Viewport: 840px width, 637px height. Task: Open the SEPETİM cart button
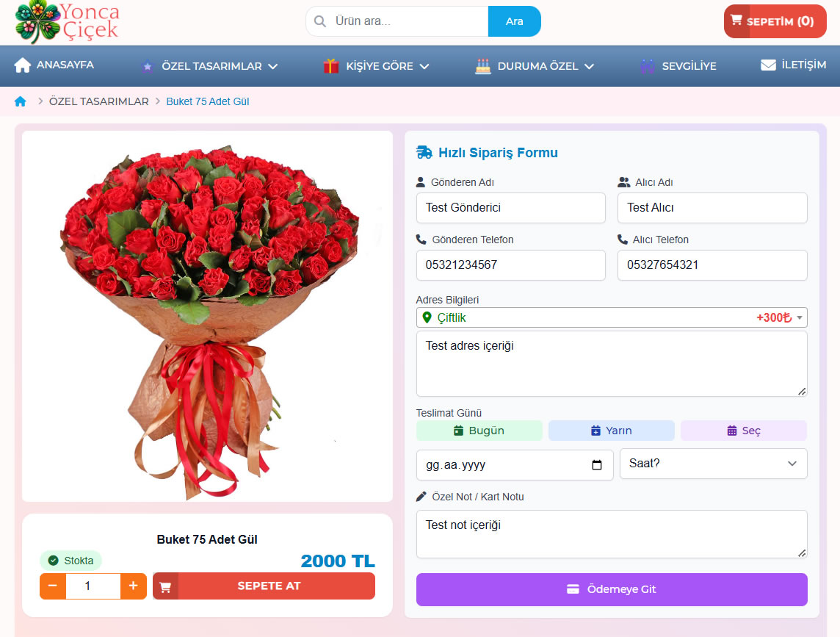pyautogui.click(x=775, y=21)
